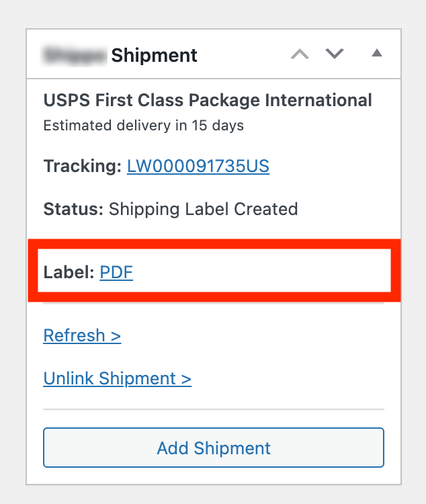Click the divider line below Label row
This screenshot has width=426, height=504.
tap(214, 304)
